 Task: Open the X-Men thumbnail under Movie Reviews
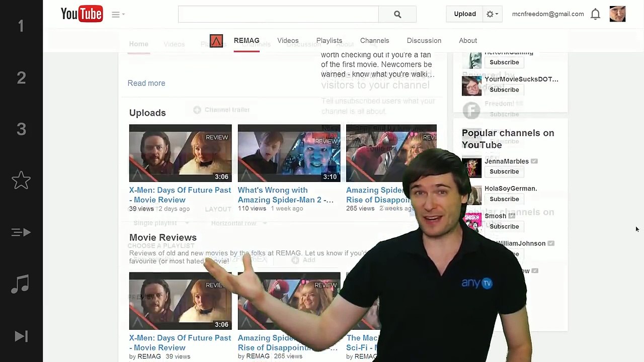click(x=181, y=301)
